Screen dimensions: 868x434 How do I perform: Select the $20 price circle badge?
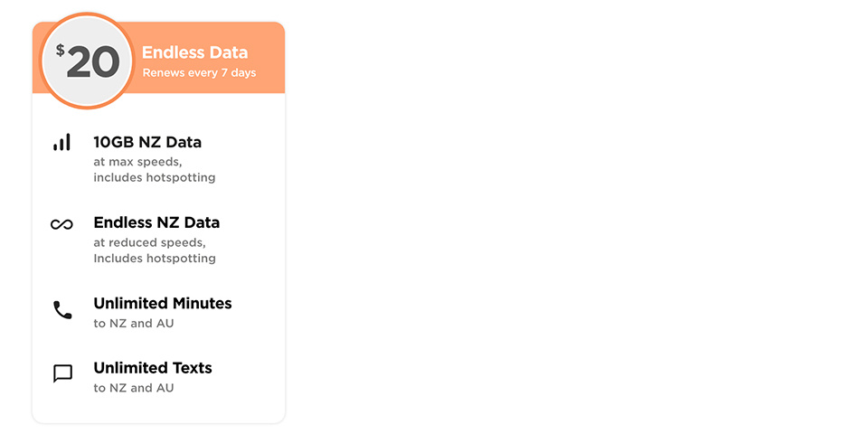click(87, 61)
